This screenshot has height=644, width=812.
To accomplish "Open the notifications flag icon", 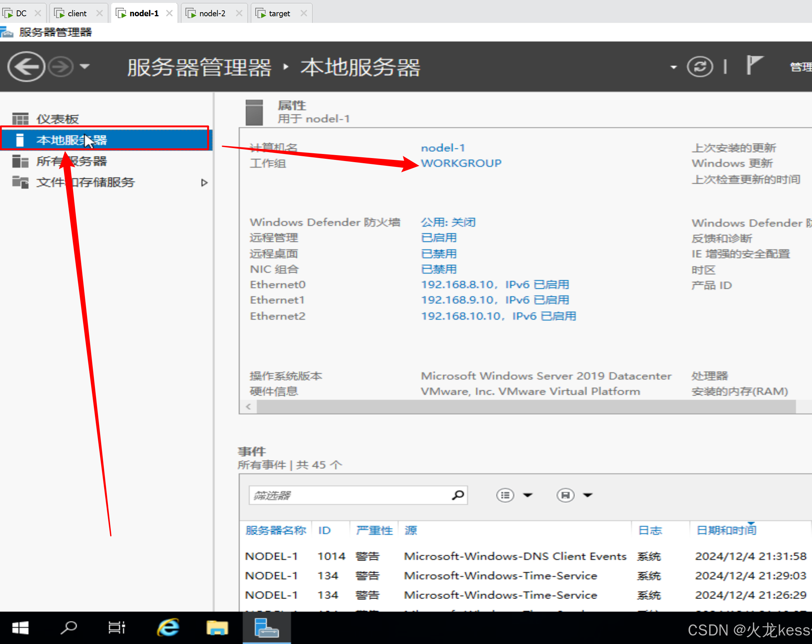I will [x=754, y=65].
